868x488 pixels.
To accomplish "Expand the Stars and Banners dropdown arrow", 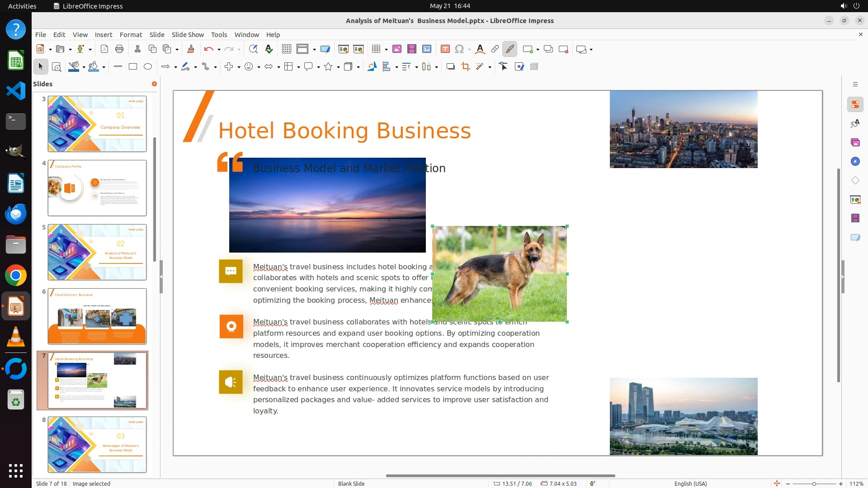I will tap(338, 67).
